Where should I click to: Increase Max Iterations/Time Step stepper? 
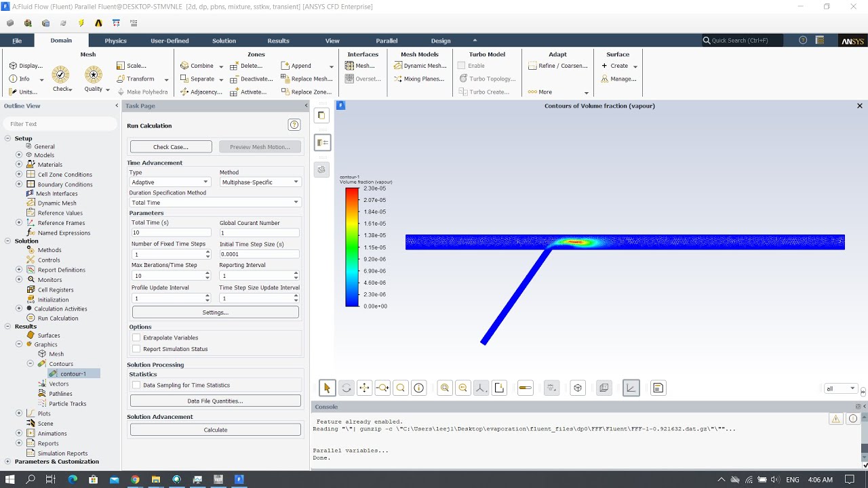pos(208,274)
